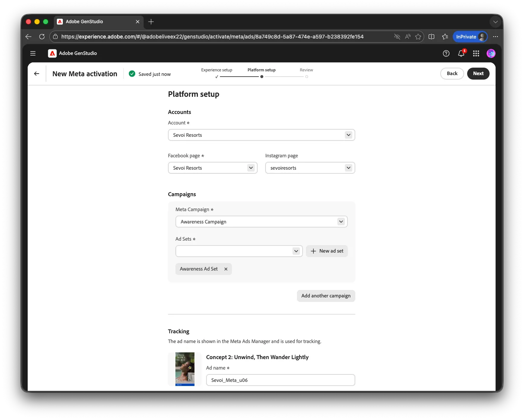524x420 pixels.
Task: Open the hamburger navigation menu
Action: tap(33, 53)
